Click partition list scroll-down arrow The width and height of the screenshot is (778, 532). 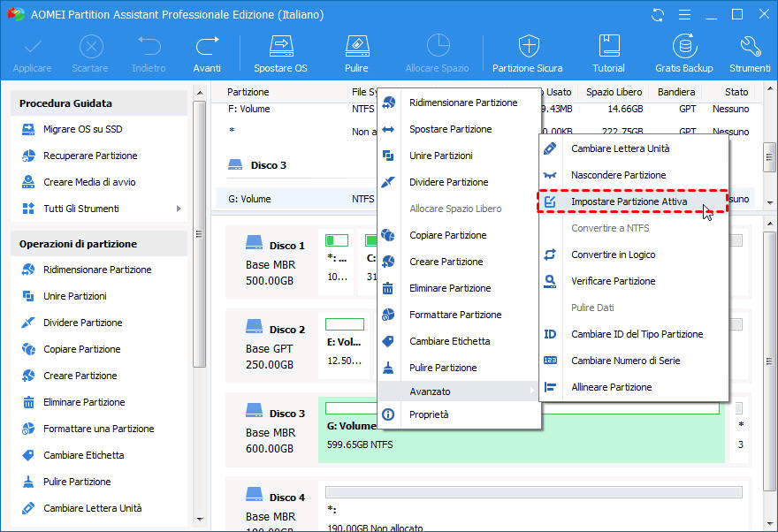pyautogui.click(x=769, y=202)
